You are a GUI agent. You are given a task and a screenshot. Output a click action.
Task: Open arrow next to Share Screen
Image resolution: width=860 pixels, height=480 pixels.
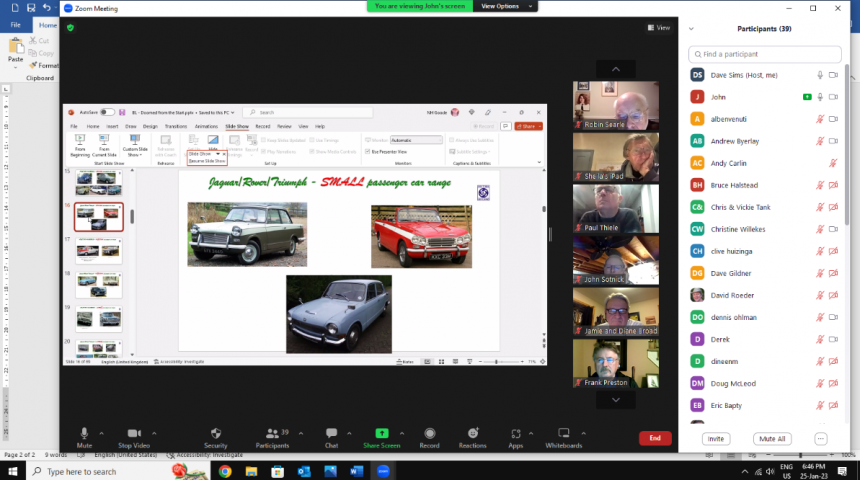coord(402,433)
